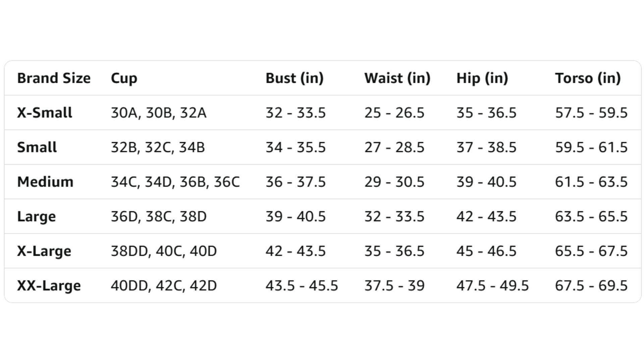The width and height of the screenshot is (644, 362).
Task: Click the XX-Large size row label
Action: [49, 286]
